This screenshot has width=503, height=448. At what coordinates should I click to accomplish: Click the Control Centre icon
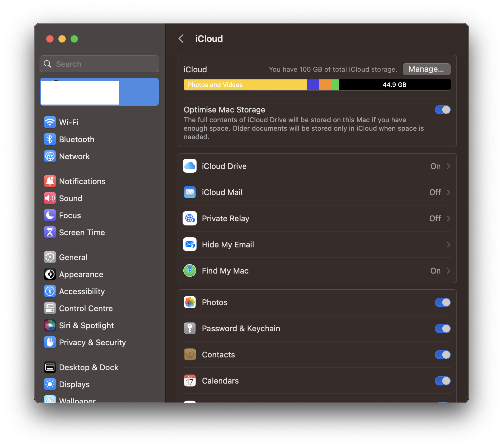click(x=50, y=308)
